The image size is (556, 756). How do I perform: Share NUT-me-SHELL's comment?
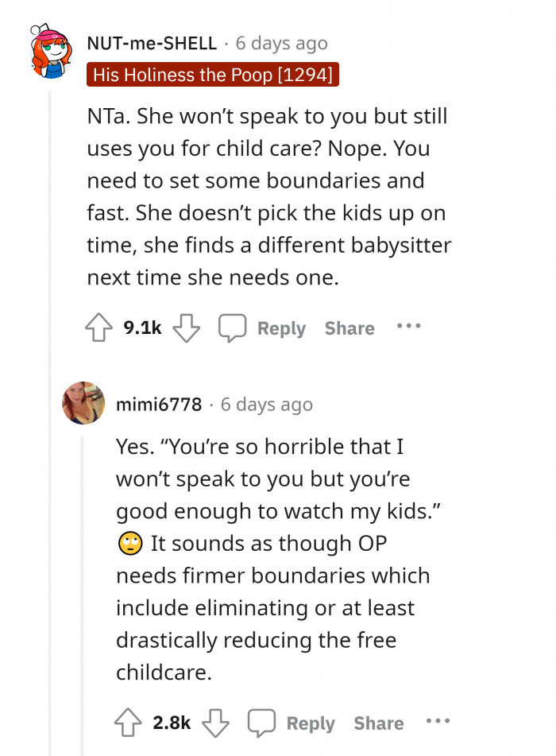tap(349, 328)
